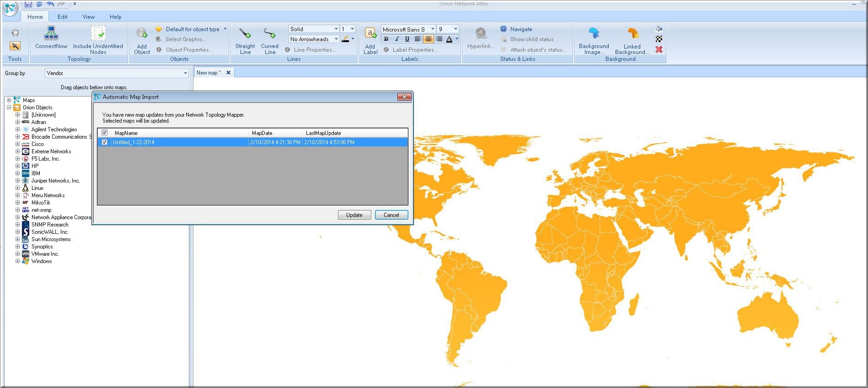Collapse the Orion Objects tree node
Viewport: 868px width, 388px height.
point(9,108)
